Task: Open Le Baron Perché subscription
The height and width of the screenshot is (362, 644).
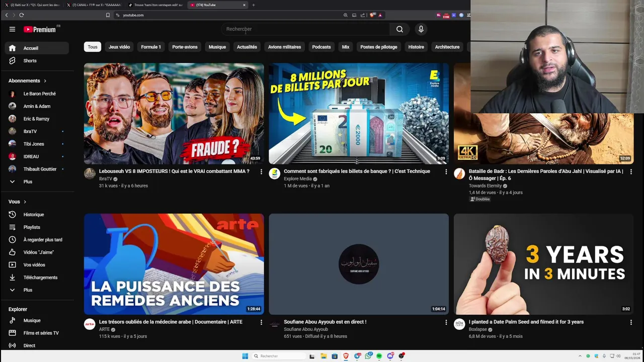Action: [37, 94]
